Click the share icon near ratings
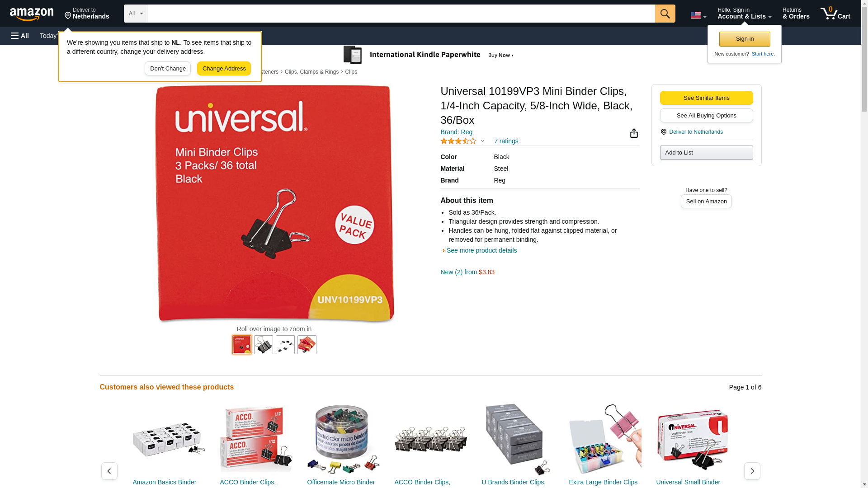The height and width of the screenshot is (488, 868). tap(634, 133)
